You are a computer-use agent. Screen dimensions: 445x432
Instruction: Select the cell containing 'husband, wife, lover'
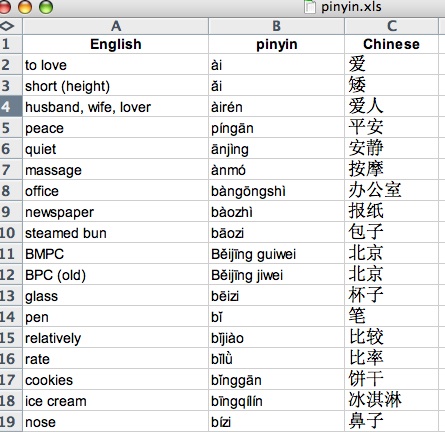click(x=115, y=107)
